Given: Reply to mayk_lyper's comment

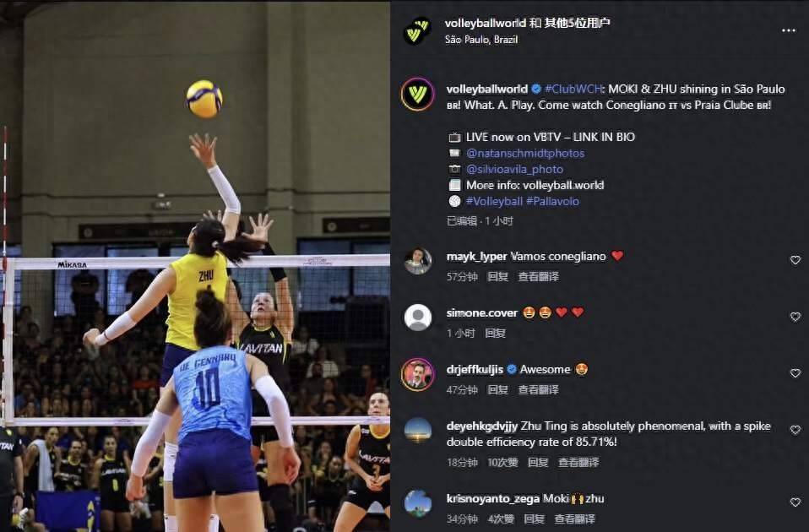Looking at the screenshot, I should (x=497, y=277).
